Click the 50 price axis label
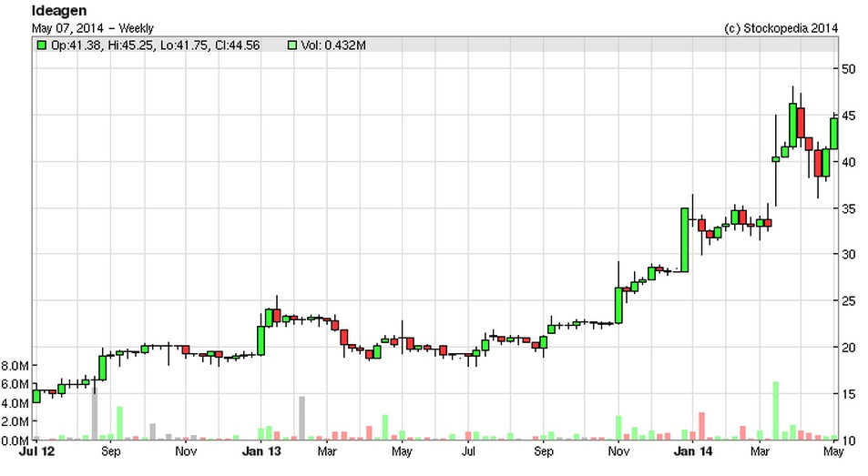This screenshot has width=868, height=476. coord(848,69)
